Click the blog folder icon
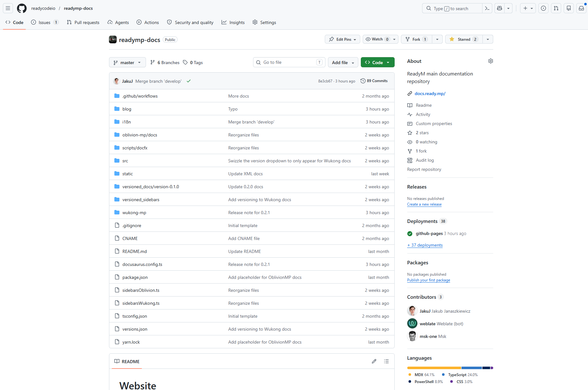Image resolution: width=588 pixels, height=390 pixels. (x=117, y=109)
